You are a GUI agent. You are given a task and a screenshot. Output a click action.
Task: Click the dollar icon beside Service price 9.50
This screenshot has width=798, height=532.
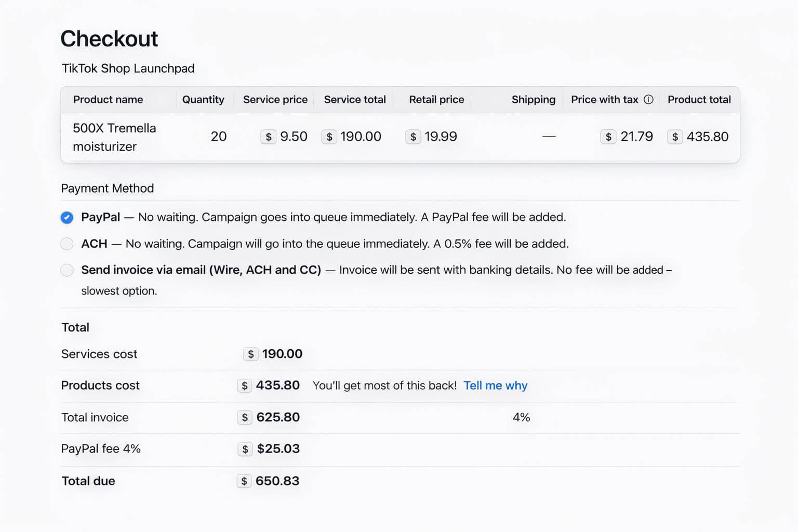pyautogui.click(x=269, y=137)
